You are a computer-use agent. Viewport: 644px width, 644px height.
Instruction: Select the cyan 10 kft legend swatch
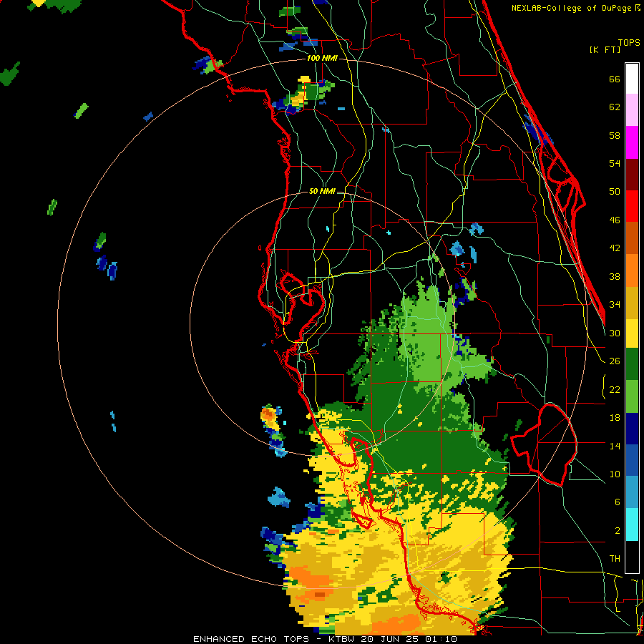pos(632,525)
